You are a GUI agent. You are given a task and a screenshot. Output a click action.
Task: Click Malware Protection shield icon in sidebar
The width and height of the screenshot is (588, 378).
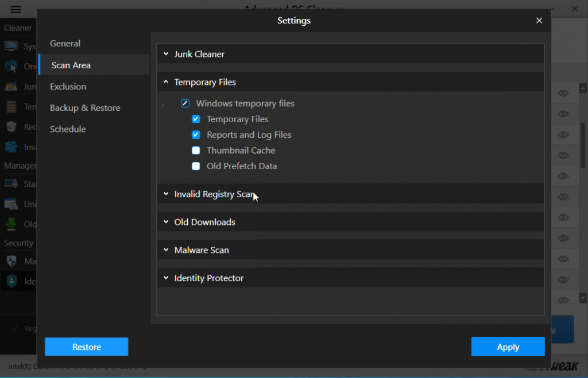coord(11,261)
